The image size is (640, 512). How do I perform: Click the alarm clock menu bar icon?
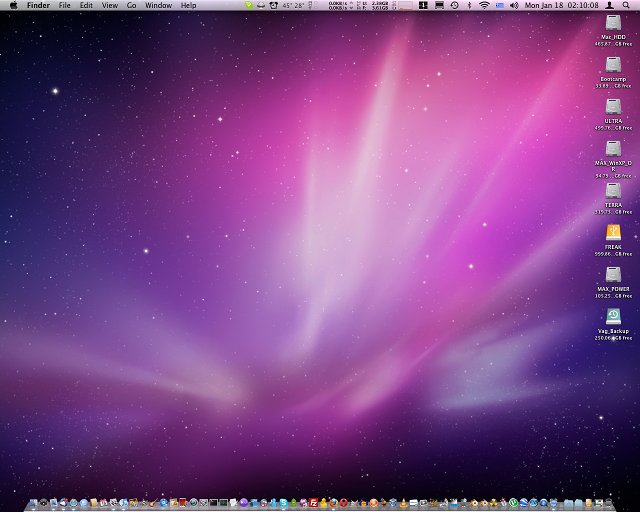pos(273,5)
